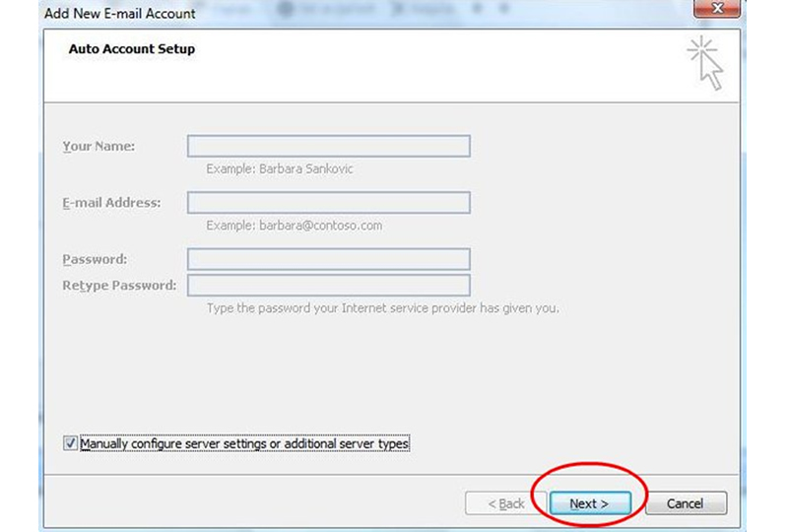
Task: Click the 'Your Name:' label
Action: (x=98, y=147)
